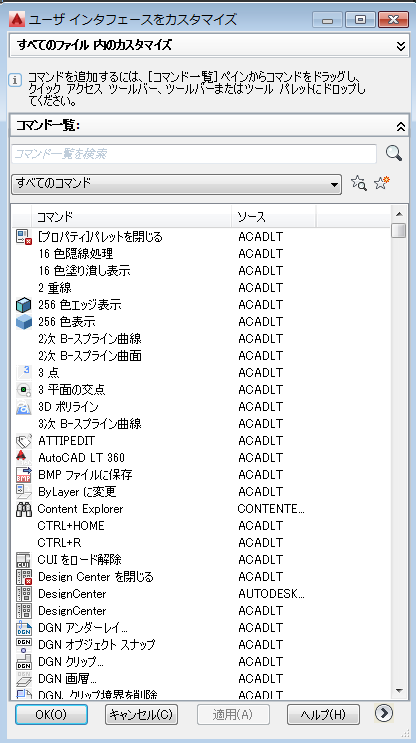Image resolution: width=416 pixels, height=743 pixels.
Task: Click OK(O) button
Action: tap(51, 715)
